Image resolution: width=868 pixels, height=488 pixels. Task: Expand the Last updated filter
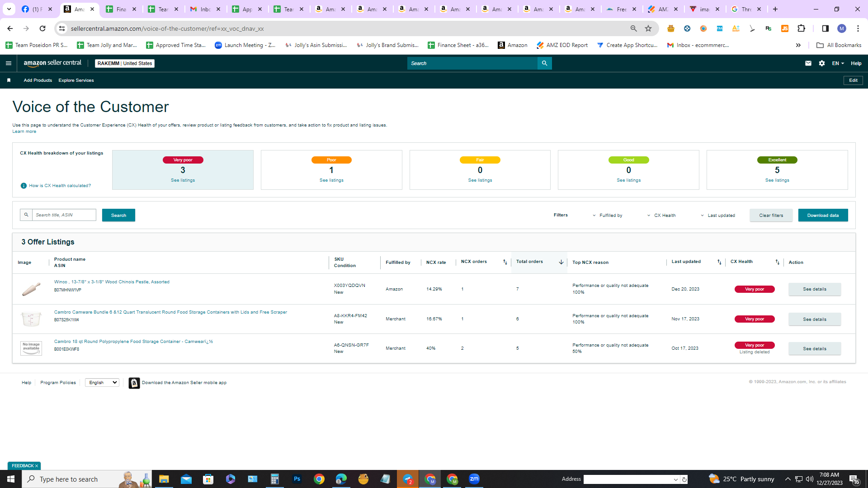click(718, 216)
